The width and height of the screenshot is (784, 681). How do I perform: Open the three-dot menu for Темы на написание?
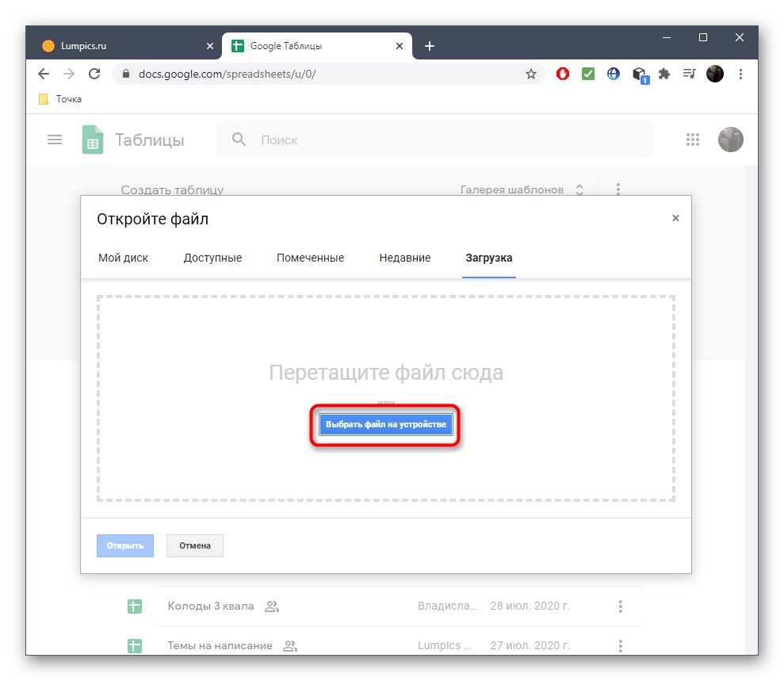619,645
